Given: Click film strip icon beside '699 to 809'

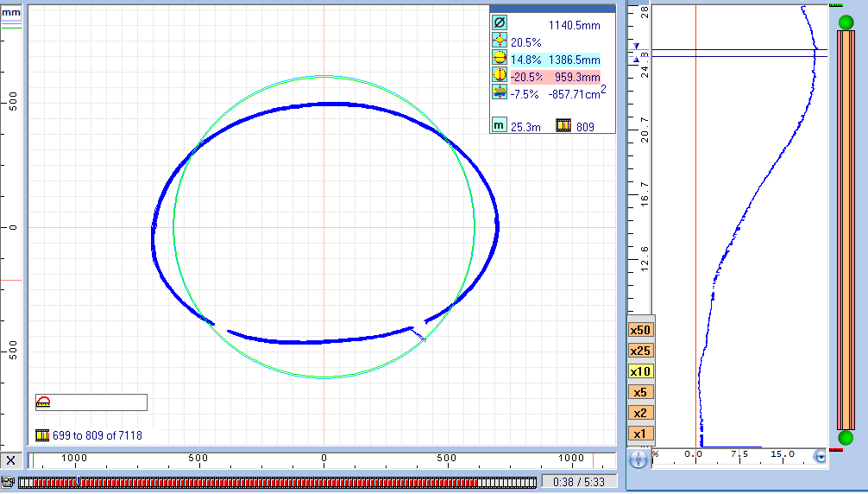Looking at the screenshot, I should click(42, 435).
